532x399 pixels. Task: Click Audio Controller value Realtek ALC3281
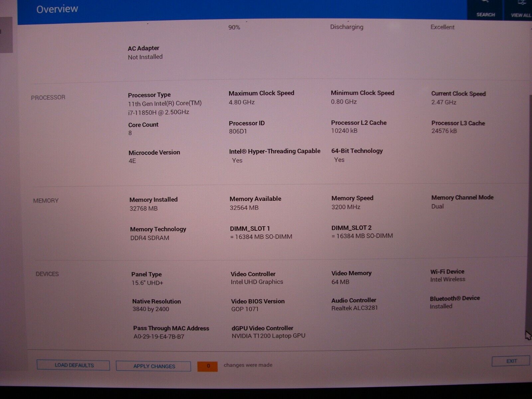coord(354,308)
